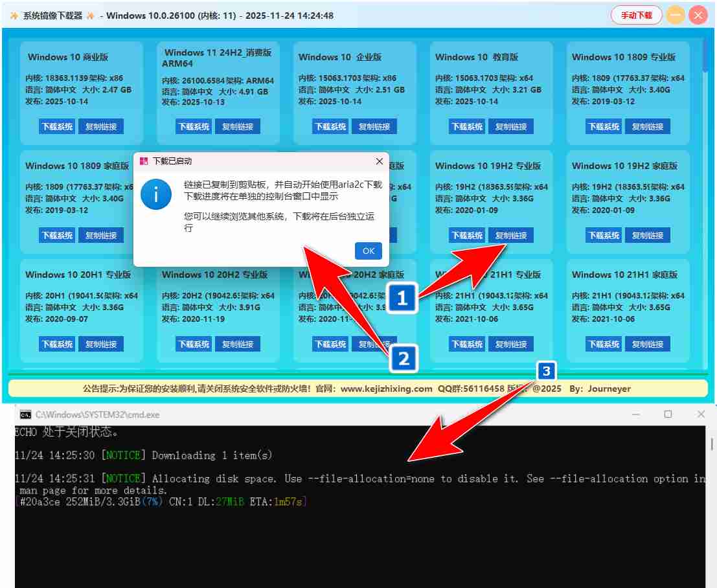The width and height of the screenshot is (717, 588).
Task: Click 下载系统 for Windows 10 商业版
Action: click(x=57, y=127)
